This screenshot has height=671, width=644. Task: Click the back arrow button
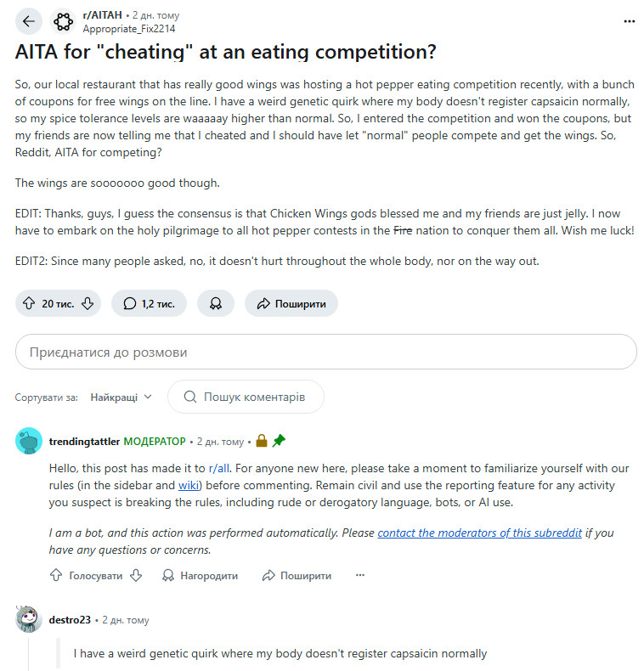[29, 21]
